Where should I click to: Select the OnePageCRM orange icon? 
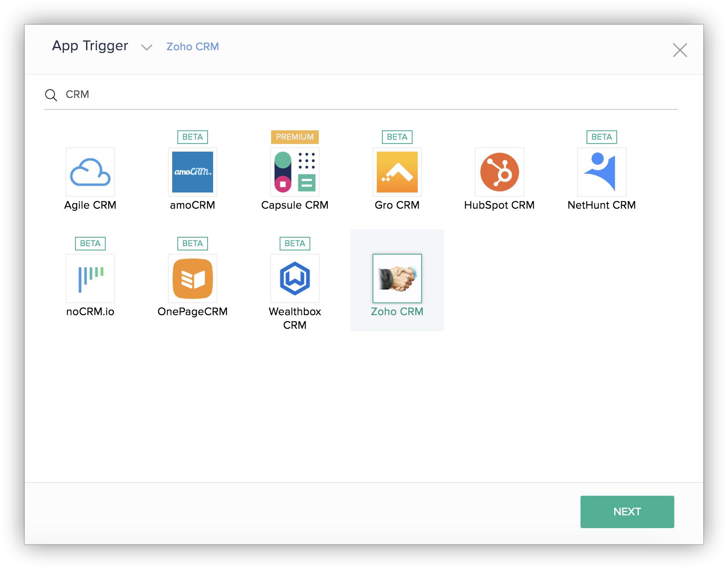193,279
